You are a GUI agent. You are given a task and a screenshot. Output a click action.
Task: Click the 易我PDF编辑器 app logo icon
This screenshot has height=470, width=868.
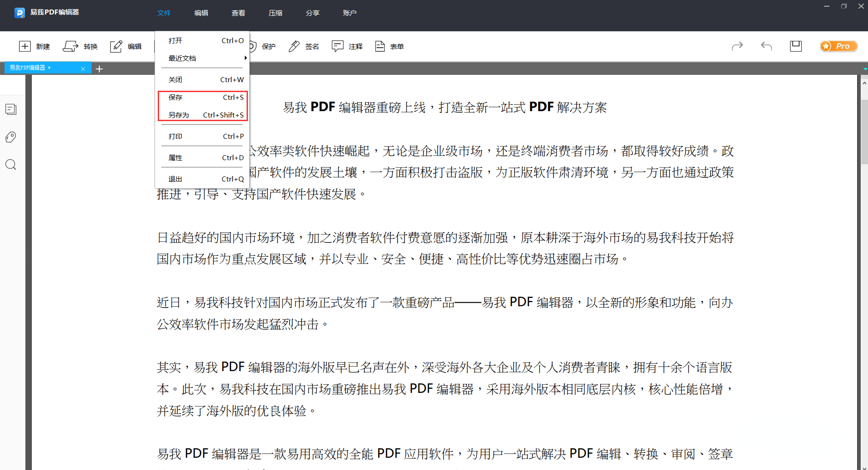(19, 13)
